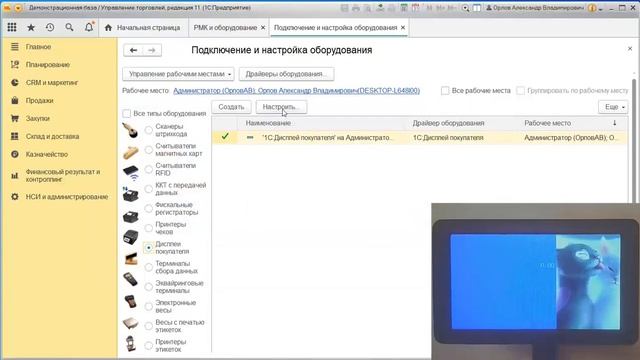Select Электронные весы radio button

coord(149,307)
